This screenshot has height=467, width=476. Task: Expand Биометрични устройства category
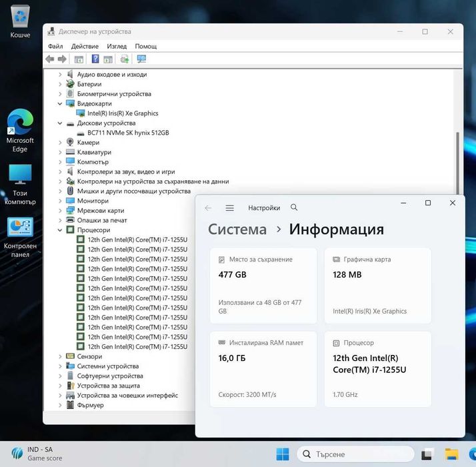pos(60,94)
